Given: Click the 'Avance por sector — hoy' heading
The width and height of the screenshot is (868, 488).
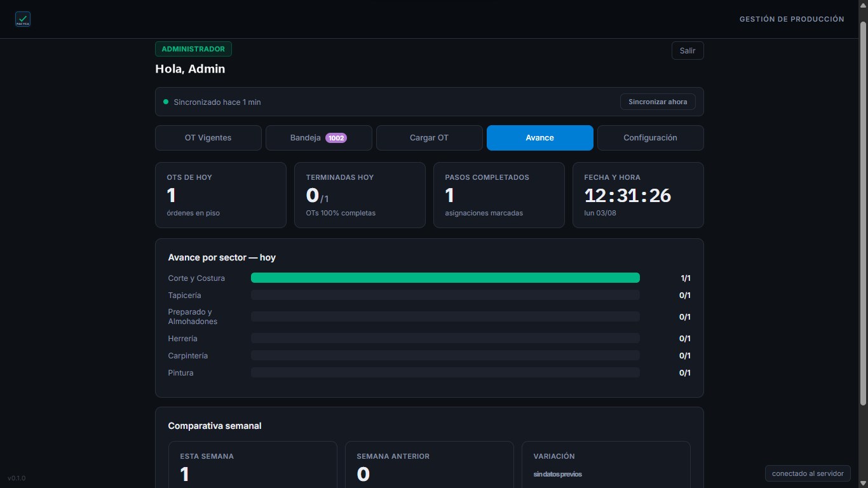Looking at the screenshot, I should [222, 257].
